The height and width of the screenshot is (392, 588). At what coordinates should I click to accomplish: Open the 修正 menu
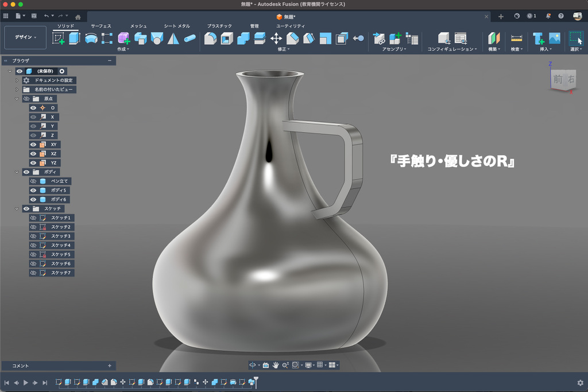tap(284, 49)
